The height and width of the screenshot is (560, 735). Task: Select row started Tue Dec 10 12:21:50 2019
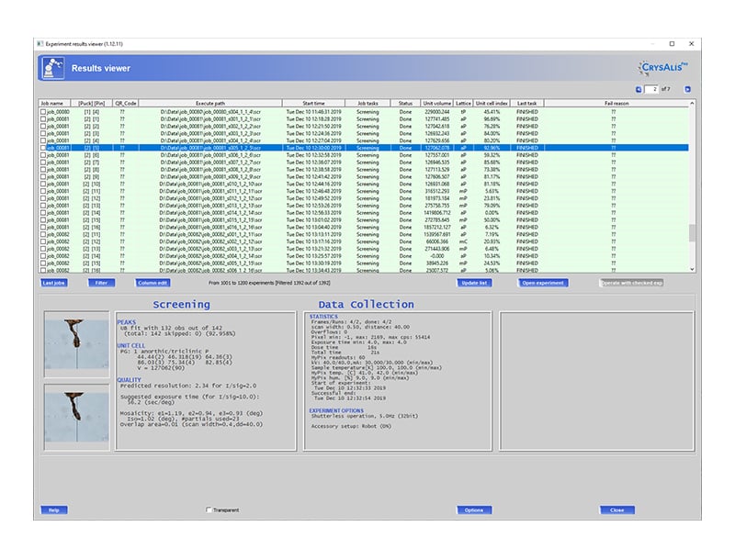pyautogui.click(x=364, y=127)
